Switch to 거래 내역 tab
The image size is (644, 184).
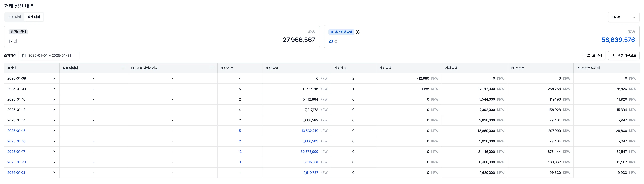tap(15, 17)
